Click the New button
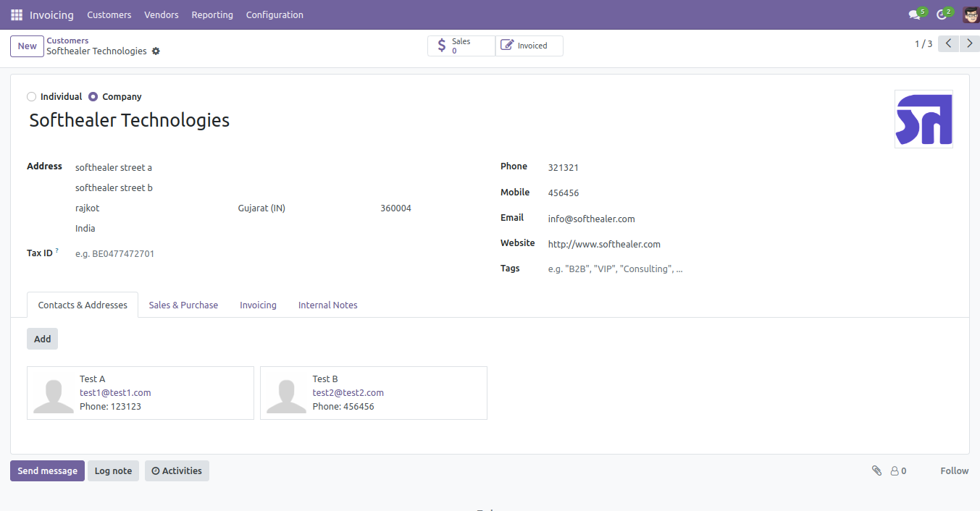 (27, 46)
